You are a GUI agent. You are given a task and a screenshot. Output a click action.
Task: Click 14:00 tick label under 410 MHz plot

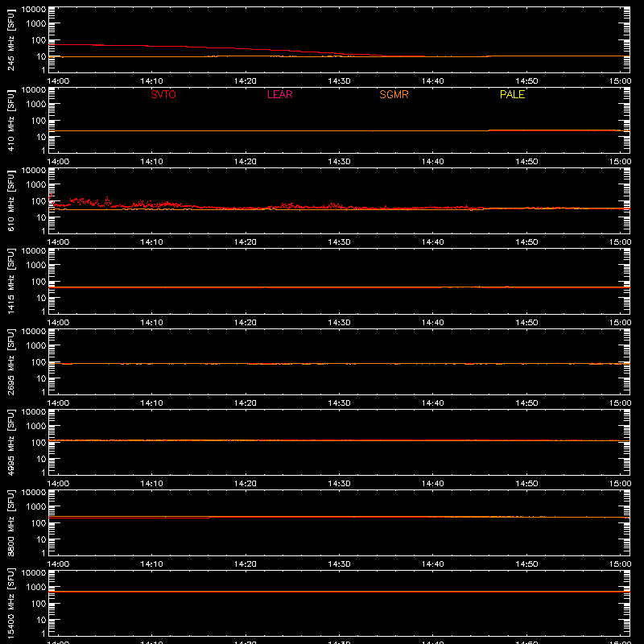click(x=58, y=162)
